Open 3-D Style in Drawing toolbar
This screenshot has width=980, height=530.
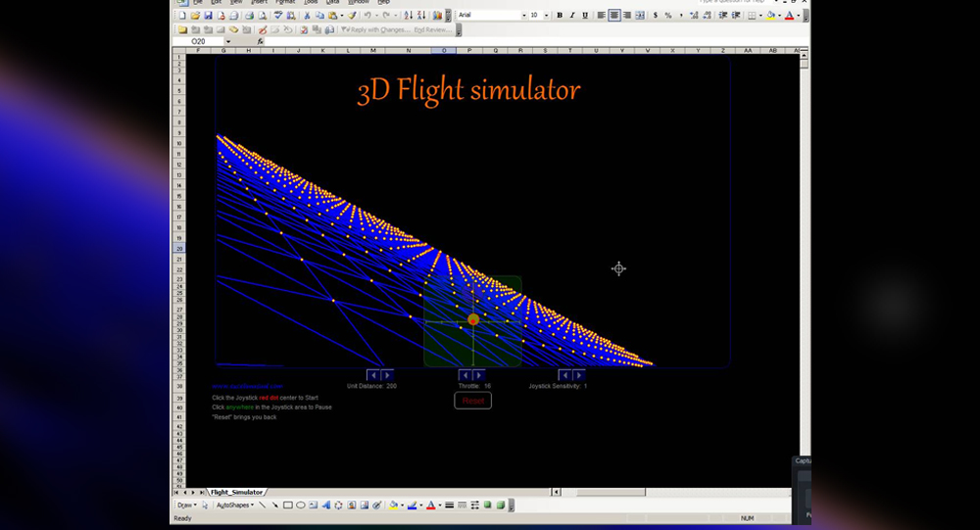point(501,505)
